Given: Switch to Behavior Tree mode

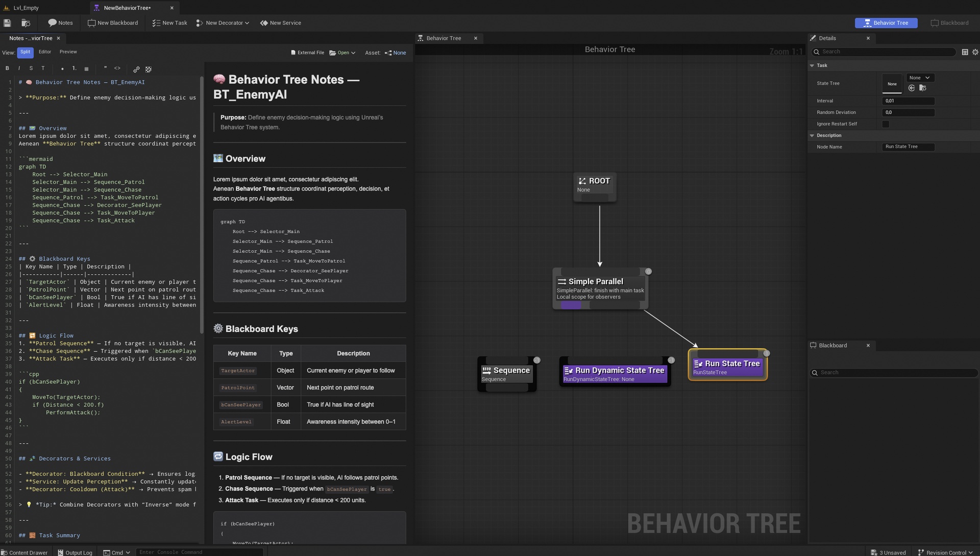Looking at the screenshot, I should point(886,23).
